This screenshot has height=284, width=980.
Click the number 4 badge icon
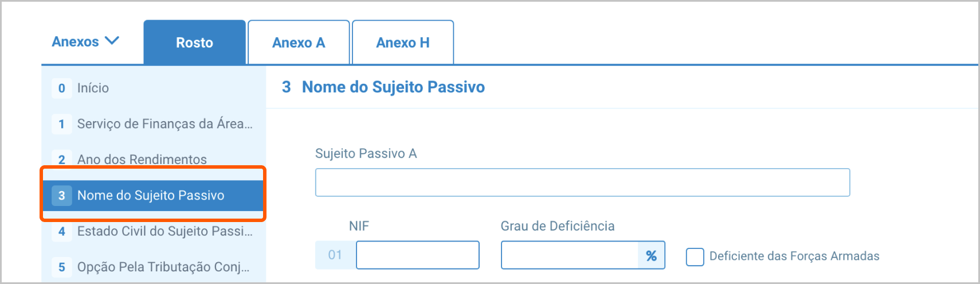tap(62, 231)
